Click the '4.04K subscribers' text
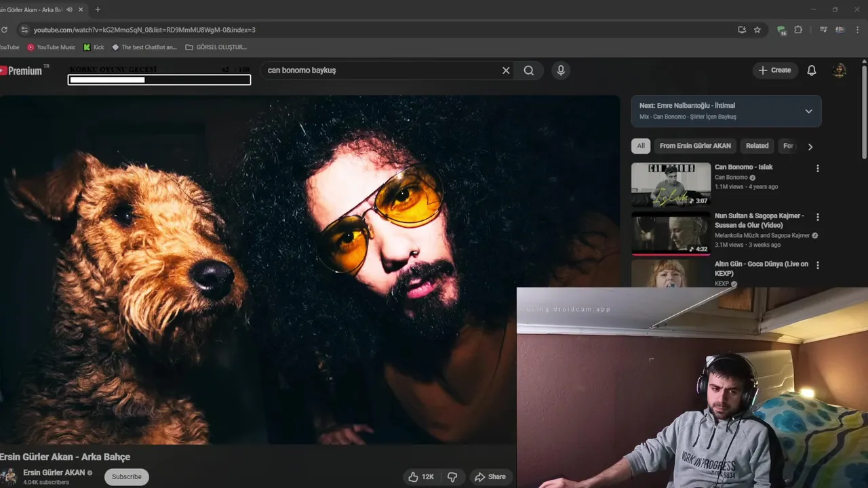Image resolution: width=868 pixels, height=488 pixels. pos(46,483)
